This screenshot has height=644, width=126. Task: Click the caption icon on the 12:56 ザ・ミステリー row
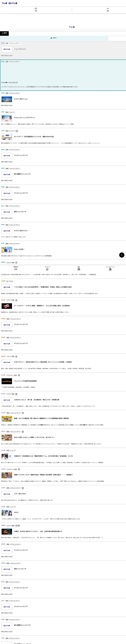(16, 300)
